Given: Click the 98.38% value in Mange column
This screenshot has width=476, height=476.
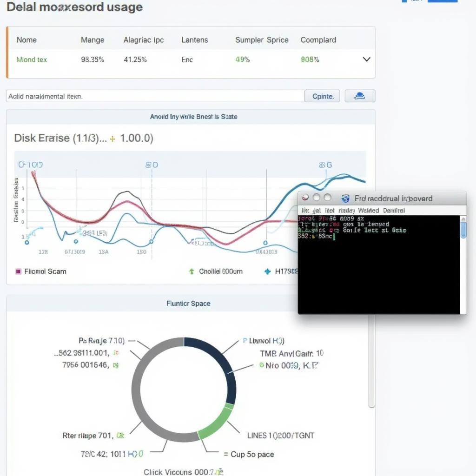Looking at the screenshot, I should (93, 59).
